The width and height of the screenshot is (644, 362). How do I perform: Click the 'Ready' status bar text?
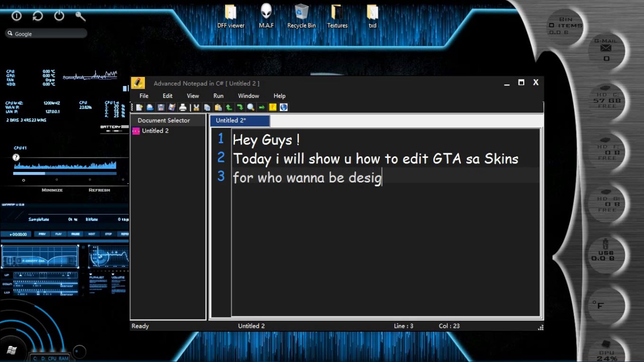pyautogui.click(x=140, y=326)
